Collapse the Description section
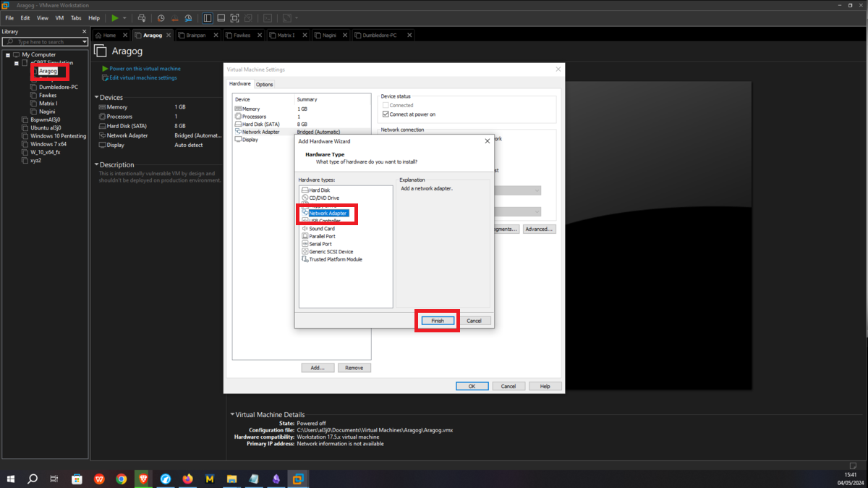Image resolution: width=868 pixels, height=488 pixels. (97, 164)
